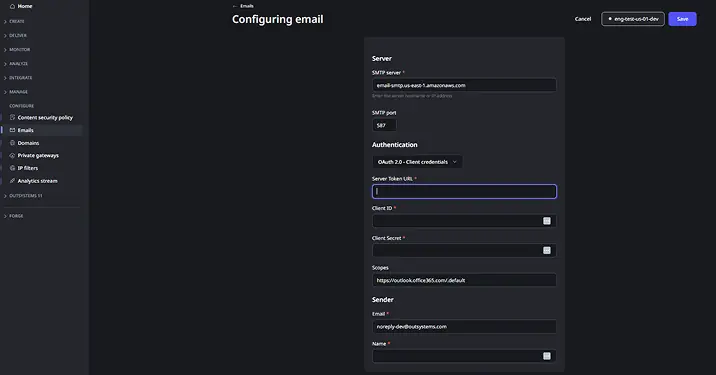Click the IP filters icon
Image resolution: width=716 pixels, height=375 pixels.
[12, 168]
